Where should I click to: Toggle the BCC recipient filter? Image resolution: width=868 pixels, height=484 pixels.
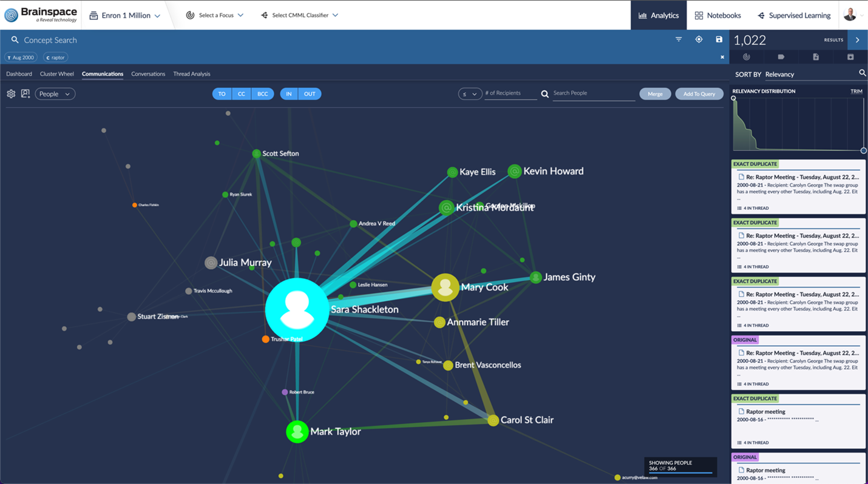click(x=262, y=94)
